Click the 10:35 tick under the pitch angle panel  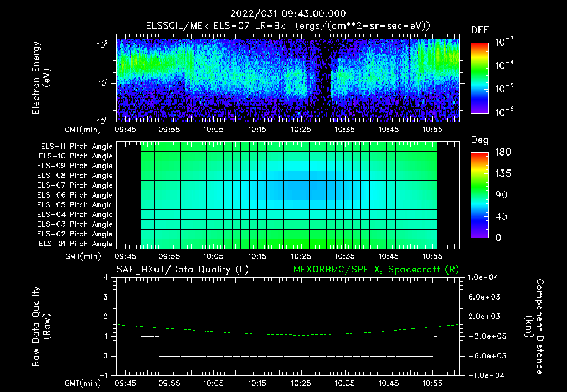[x=344, y=256]
